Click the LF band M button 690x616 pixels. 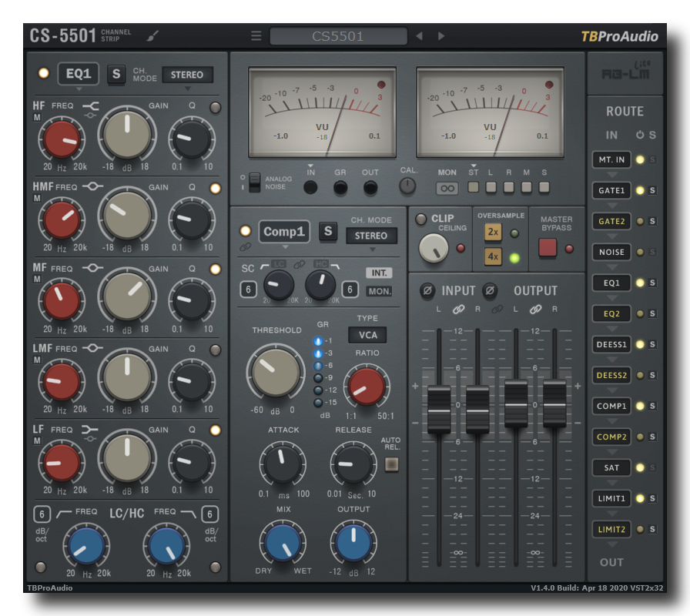tap(38, 441)
